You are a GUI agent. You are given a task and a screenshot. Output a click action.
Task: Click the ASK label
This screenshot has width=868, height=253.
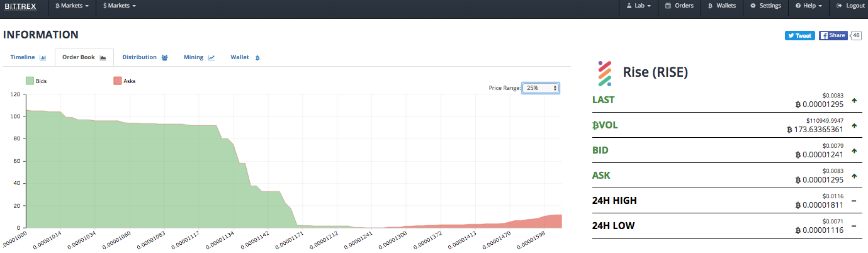point(601,176)
